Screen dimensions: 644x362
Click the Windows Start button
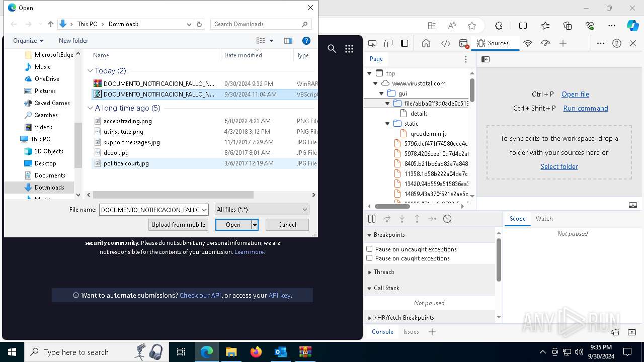click(x=12, y=352)
